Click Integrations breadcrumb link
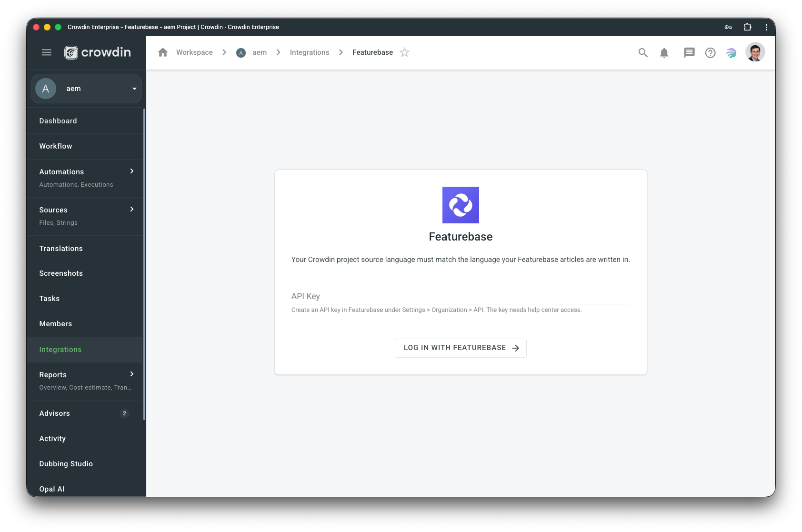Viewport: 802px width, 532px height. coord(310,52)
